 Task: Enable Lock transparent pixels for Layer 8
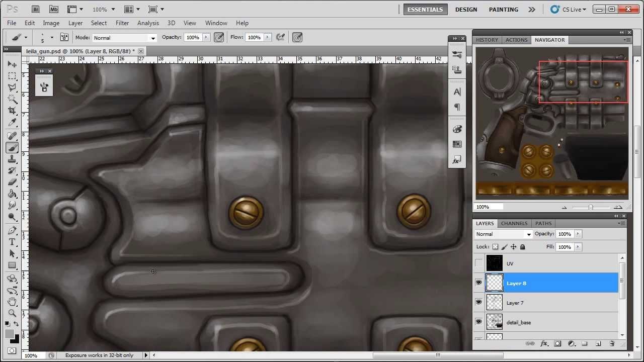click(x=496, y=246)
